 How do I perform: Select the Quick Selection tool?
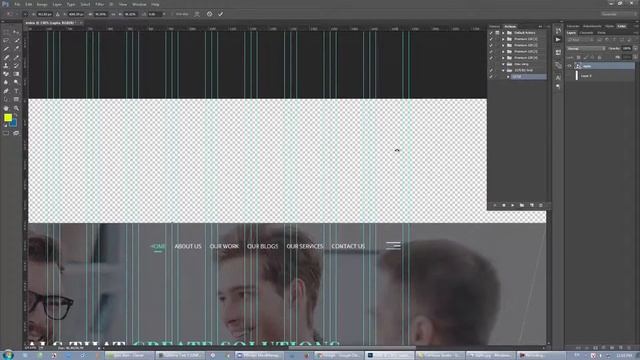click(16, 40)
